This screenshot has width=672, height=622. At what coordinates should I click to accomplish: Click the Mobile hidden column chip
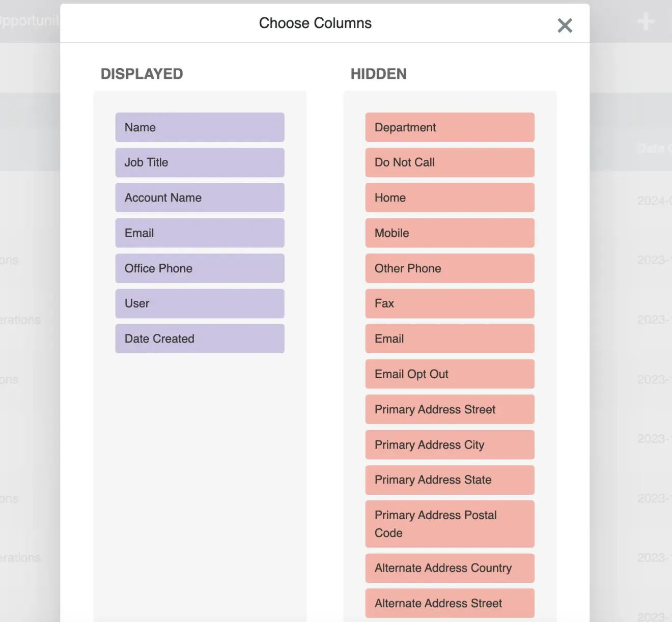coord(450,233)
